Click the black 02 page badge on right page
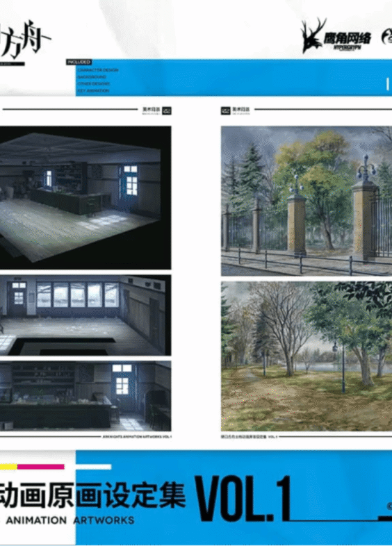The width and height of the screenshot is (392, 546). [225, 110]
